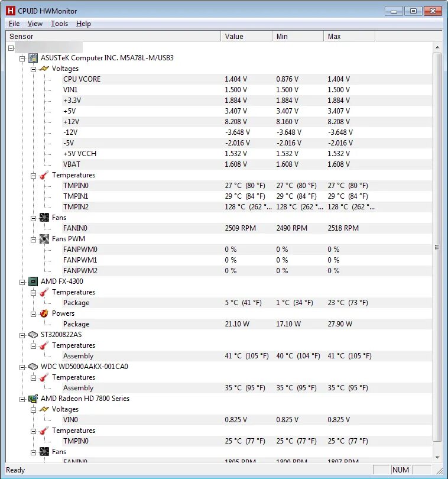
Task: Collapse the Fans PWM group
Action: click(33, 239)
